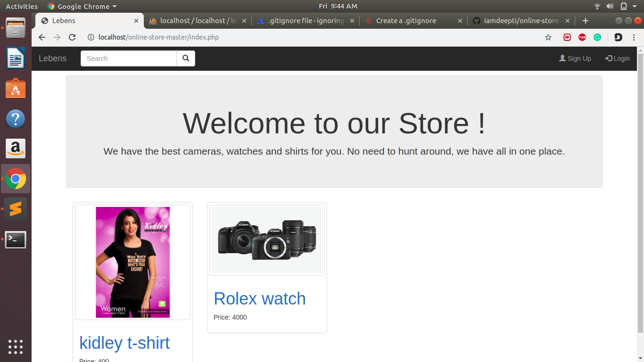Close the 'Create a .gitignore' tab
Image resolution: width=644 pixels, height=362 pixels.
coord(460,21)
